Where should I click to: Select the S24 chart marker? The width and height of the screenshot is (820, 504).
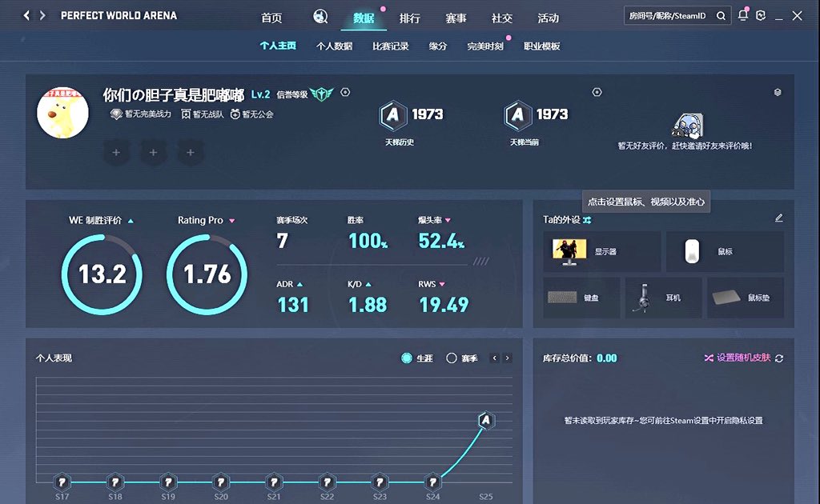432,482
